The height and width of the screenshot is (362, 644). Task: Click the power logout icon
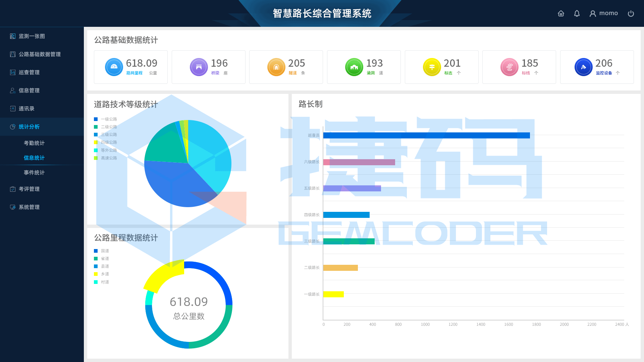pyautogui.click(x=631, y=13)
